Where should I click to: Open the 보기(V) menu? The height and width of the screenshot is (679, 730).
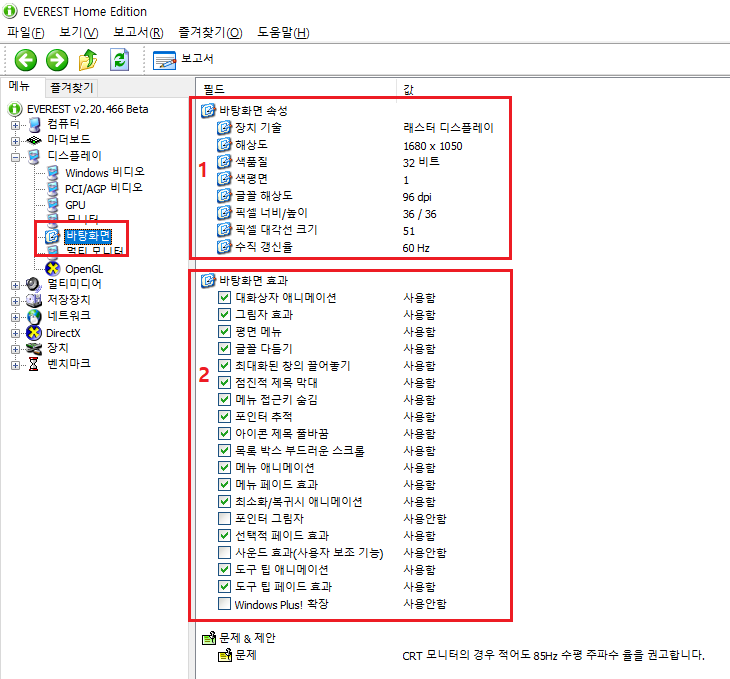[x=79, y=33]
